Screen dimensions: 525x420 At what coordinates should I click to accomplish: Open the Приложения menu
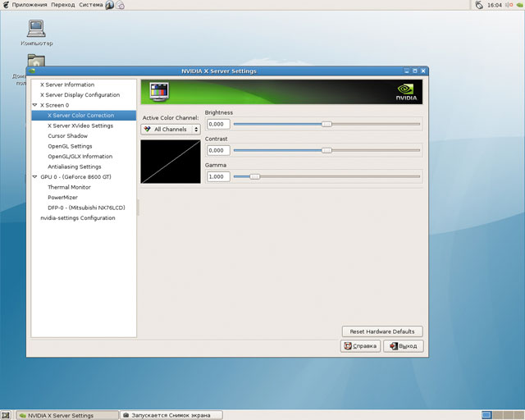(x=30, y=5)
